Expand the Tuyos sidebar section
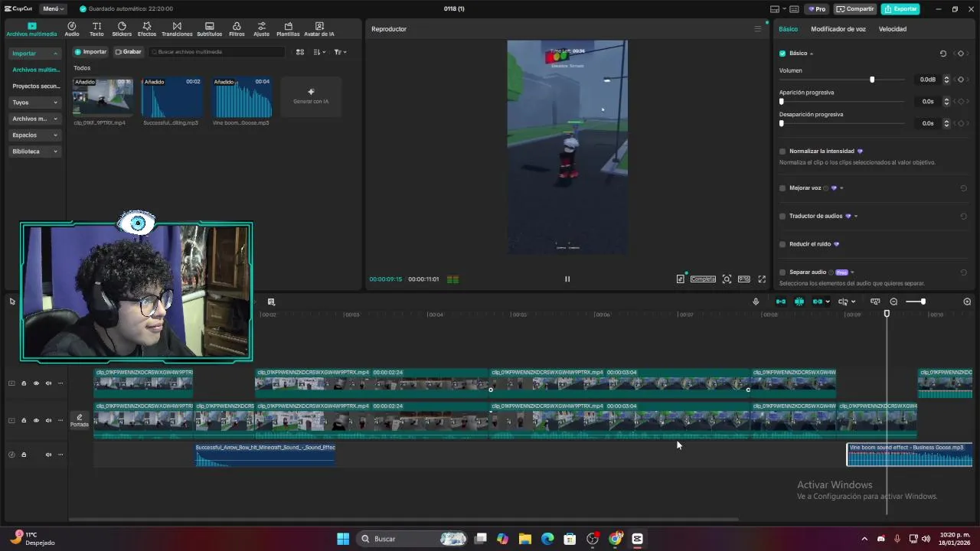This screenshot has width=980, height=551. (35, 103)
